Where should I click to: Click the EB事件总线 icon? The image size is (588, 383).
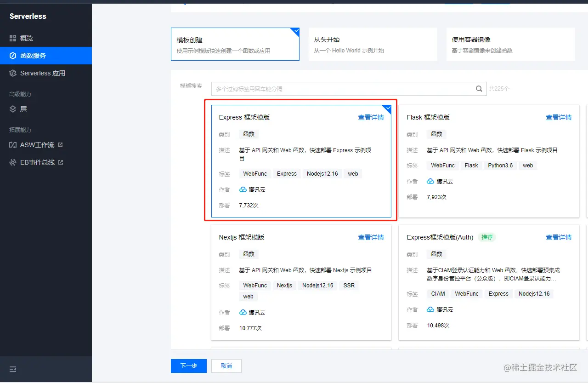pyautogui.click(x=13, y=162)
